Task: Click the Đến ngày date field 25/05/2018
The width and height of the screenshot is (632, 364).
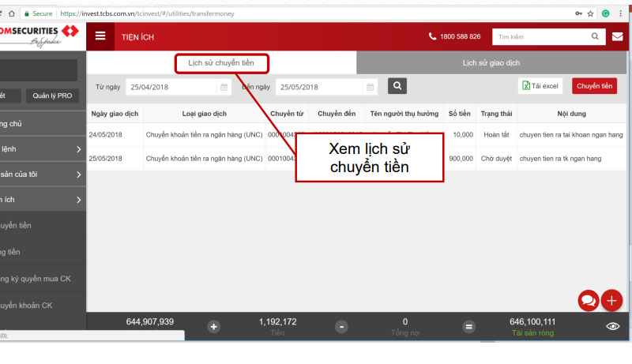Action: pos(319,87)
